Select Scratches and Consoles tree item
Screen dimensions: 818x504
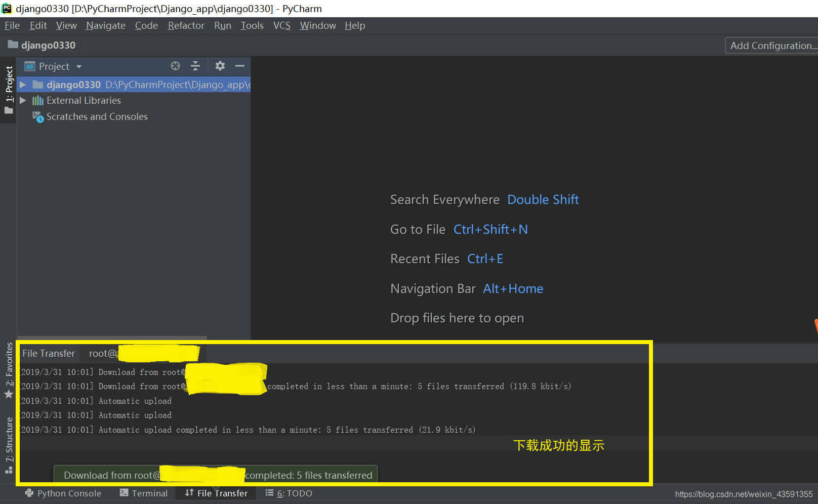pyautogui.click(x=97, y=117)
